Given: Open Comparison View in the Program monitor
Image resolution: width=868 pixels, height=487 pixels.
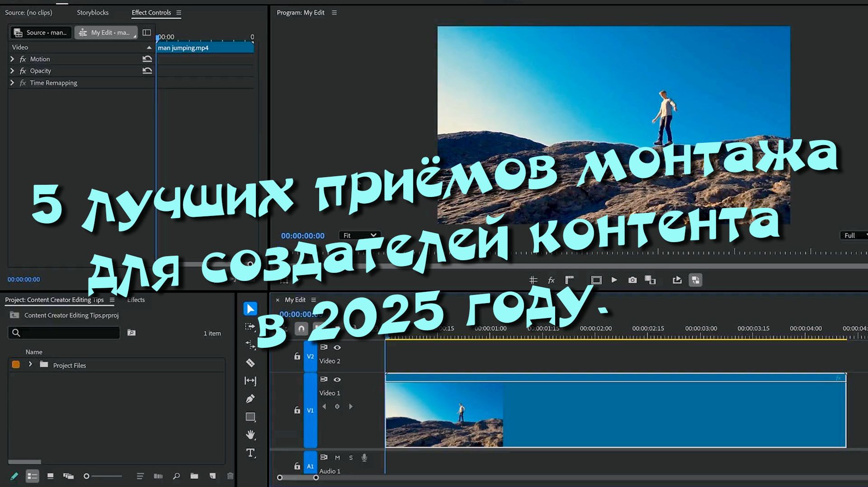Looking at the screenshot, I should pos(651,280).
